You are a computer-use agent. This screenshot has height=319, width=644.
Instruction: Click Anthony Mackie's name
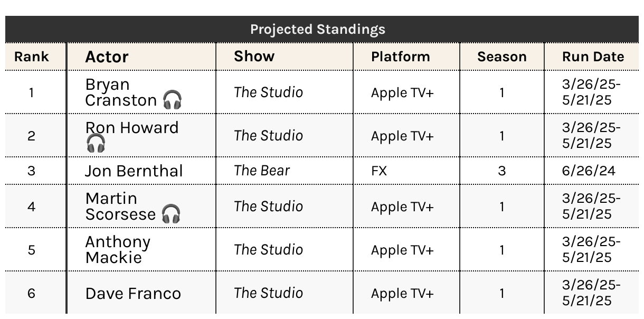click(x=118, y=249)
